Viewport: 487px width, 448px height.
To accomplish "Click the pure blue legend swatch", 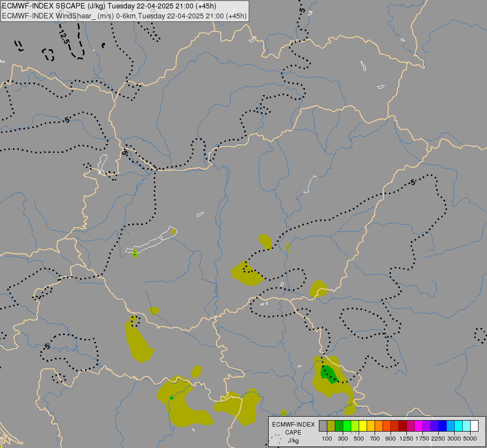I will (x=442, y=426).
